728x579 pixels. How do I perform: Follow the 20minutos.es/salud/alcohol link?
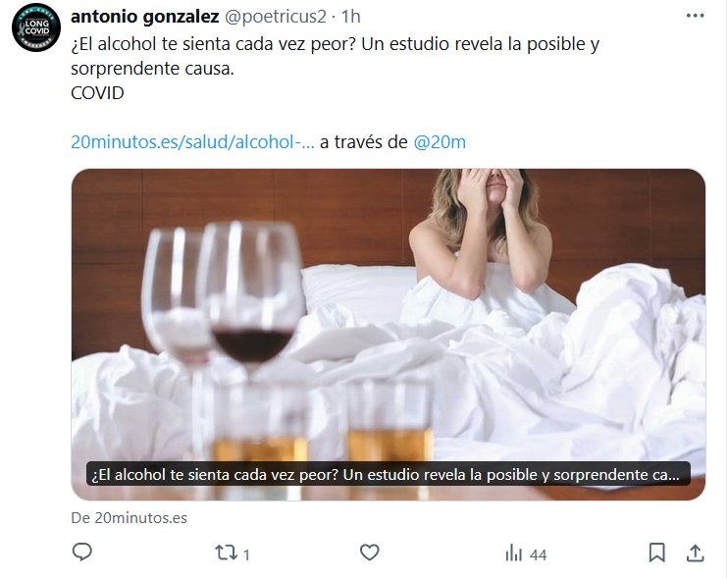click(192, 142)
